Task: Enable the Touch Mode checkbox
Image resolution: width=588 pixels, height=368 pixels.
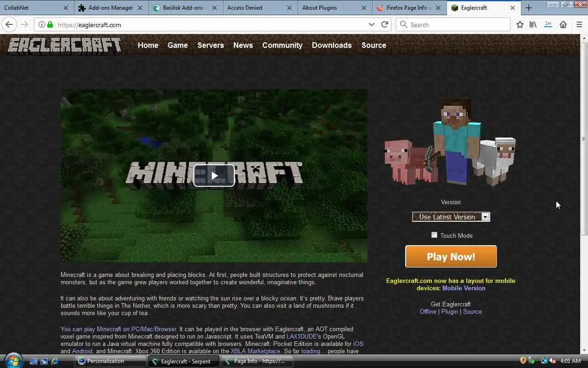Action: click(x=434, y=235)
